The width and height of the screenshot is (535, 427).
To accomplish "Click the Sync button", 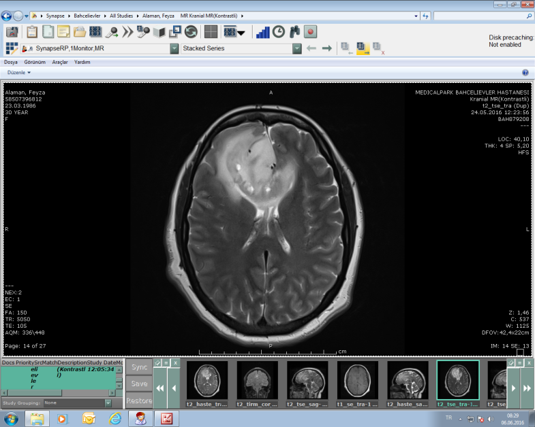I will tap(139, 367).
